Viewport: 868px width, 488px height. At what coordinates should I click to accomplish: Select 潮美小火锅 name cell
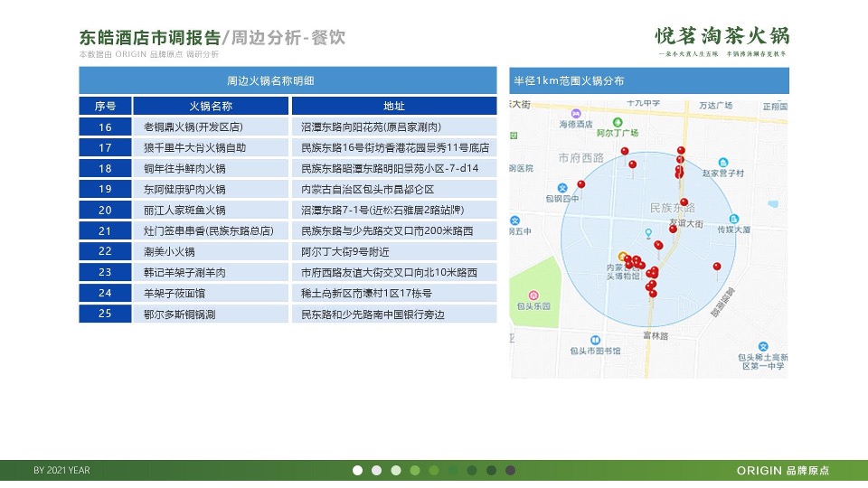tap(211, 251)
